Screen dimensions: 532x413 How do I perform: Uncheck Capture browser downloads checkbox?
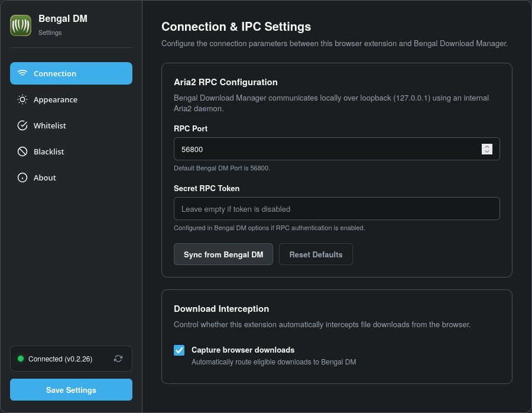(x=179, y=350)
